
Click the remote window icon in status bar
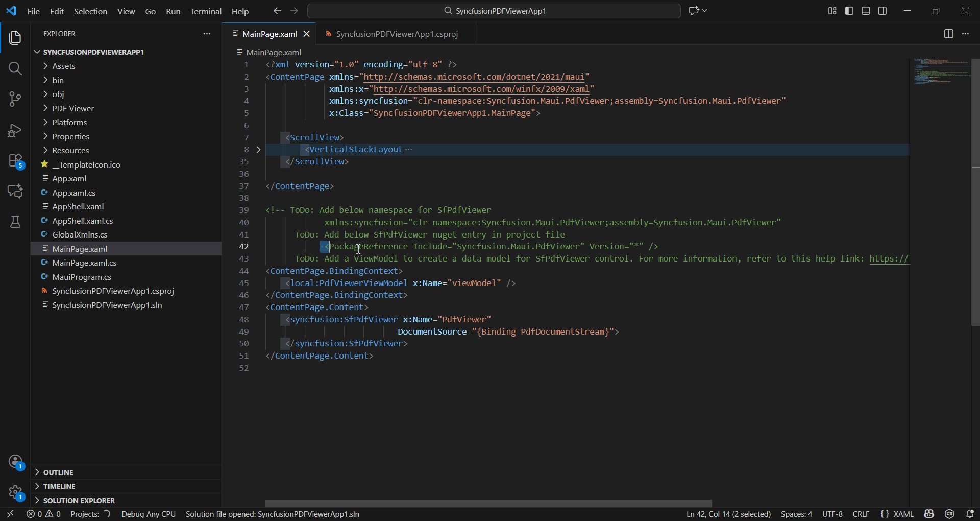coord(10,514)
